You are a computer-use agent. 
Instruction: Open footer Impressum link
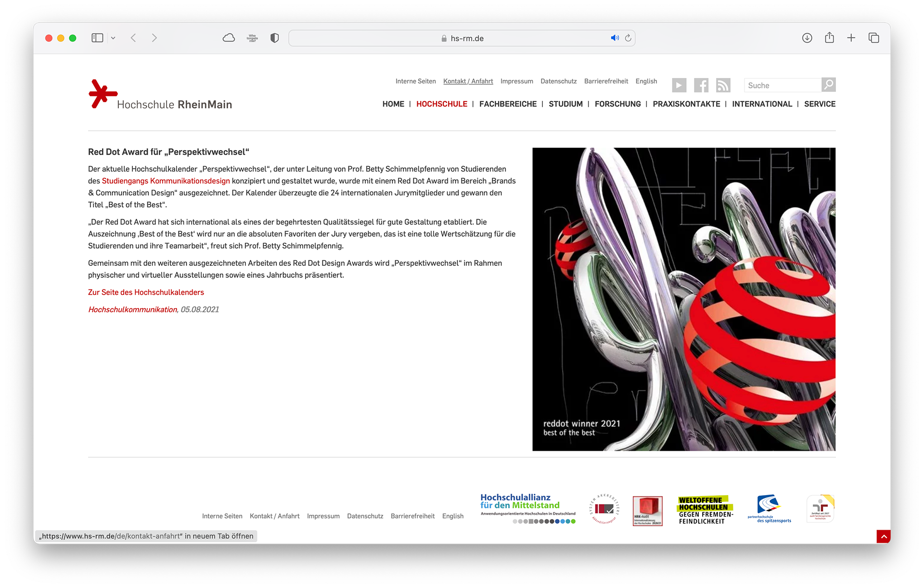tap(323, 516)
